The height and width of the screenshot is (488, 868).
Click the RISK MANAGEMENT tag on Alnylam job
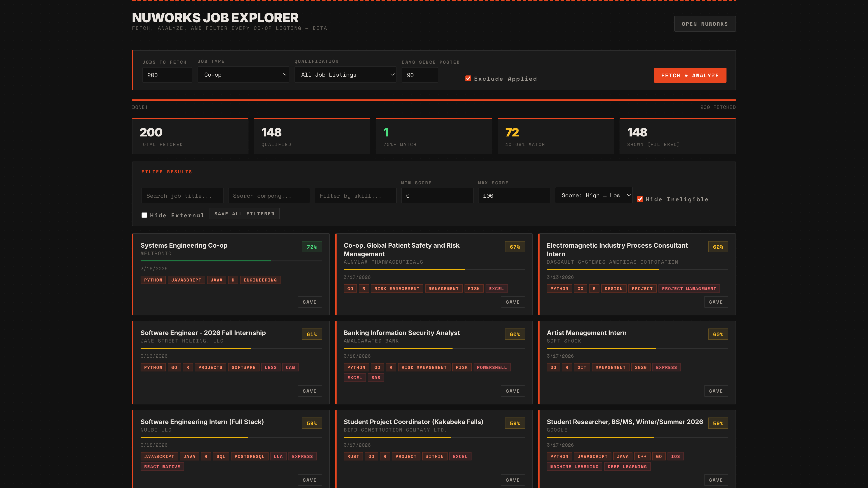coord(397,288)
